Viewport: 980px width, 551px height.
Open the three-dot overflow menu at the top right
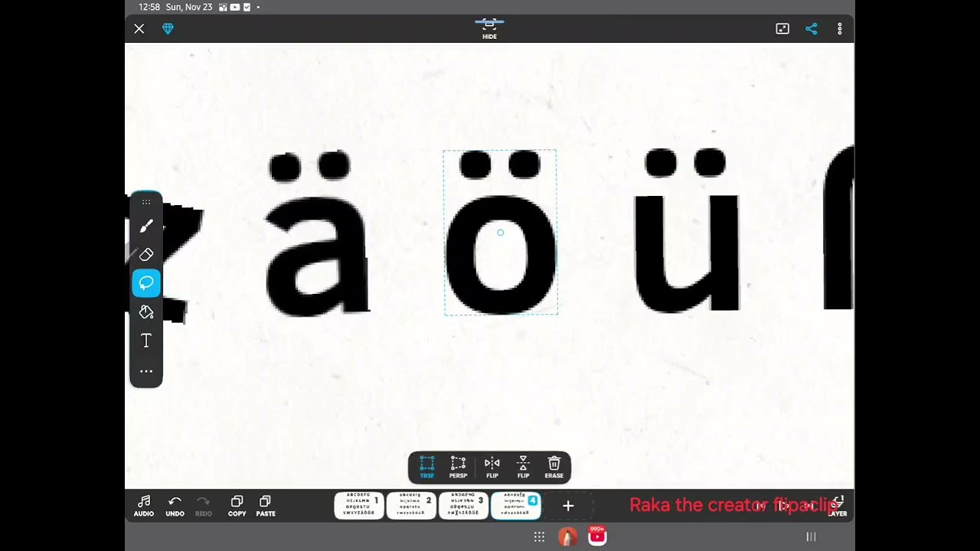coord(839,28)
